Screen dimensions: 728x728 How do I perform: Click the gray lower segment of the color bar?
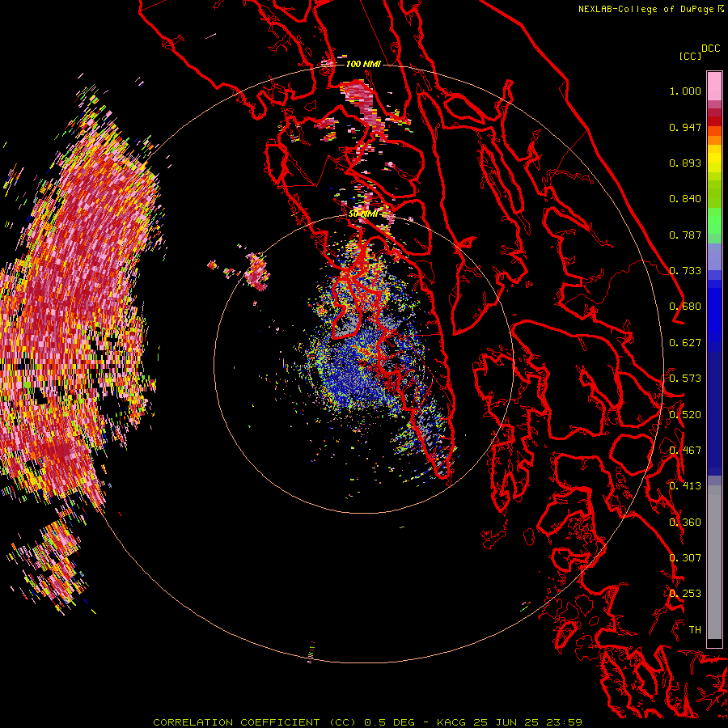[714, 564]
